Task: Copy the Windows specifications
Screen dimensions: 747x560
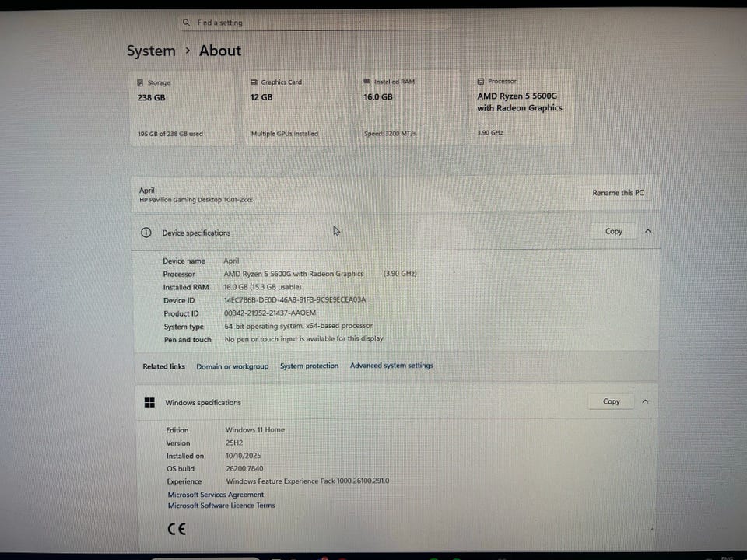Action: click(x=612, y=401)
